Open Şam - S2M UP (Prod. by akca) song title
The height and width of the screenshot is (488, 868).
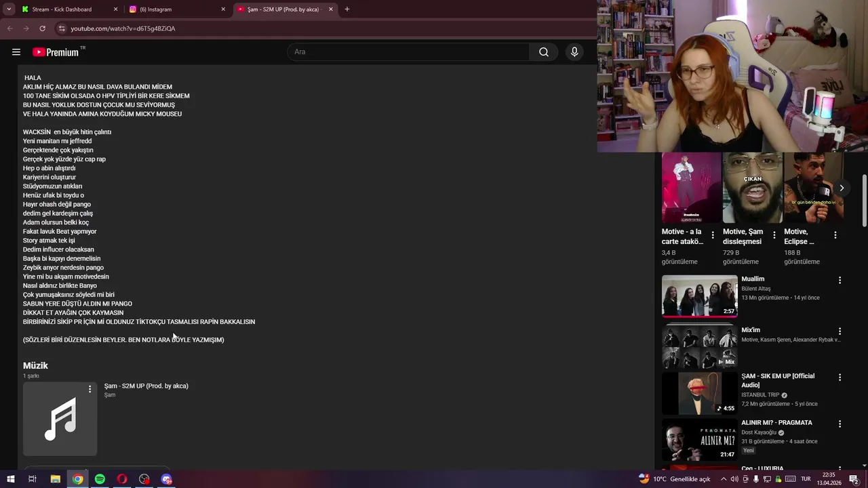coord(146,386)
